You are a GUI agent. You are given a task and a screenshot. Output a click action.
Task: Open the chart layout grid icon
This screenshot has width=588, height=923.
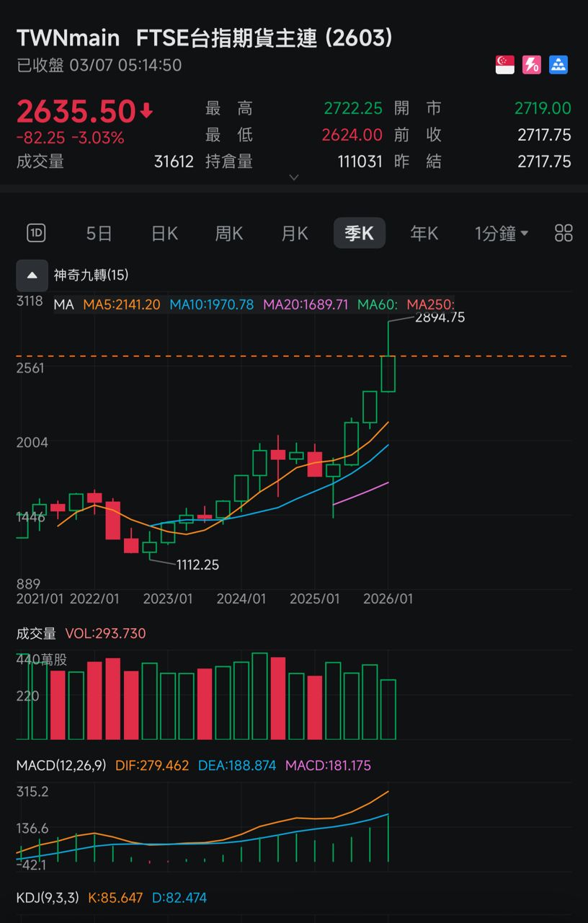(x=563, y=233)
